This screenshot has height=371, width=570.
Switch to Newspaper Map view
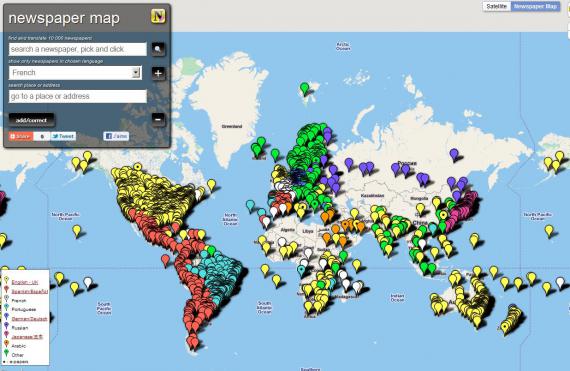tap(535, 6)
